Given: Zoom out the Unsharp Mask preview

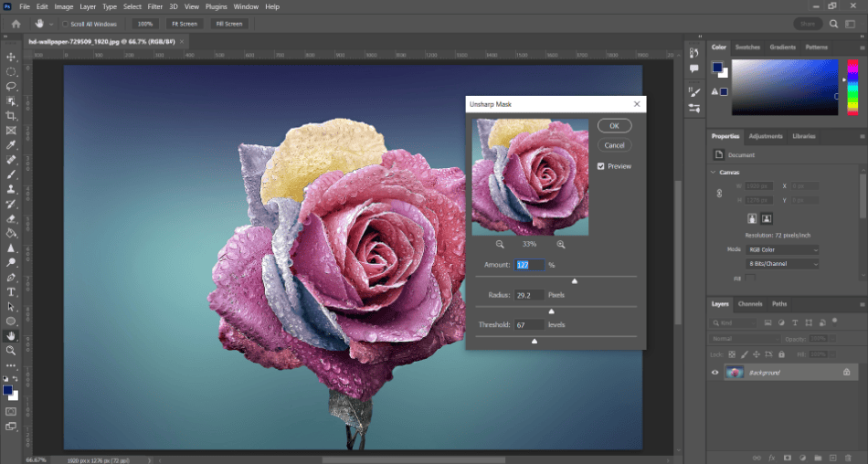Looking at the screenshot, I should pos(500,244).
